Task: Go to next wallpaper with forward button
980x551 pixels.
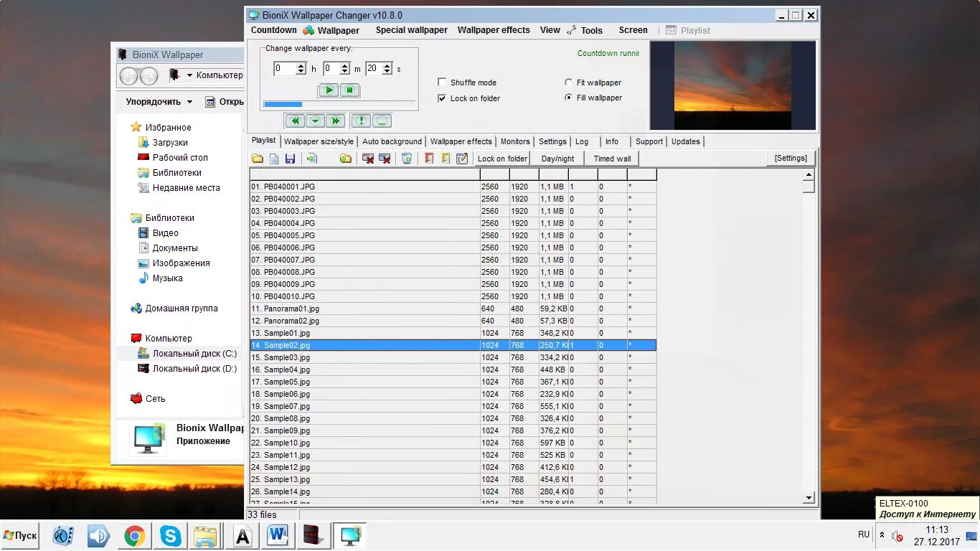Action: click(335, 121)
